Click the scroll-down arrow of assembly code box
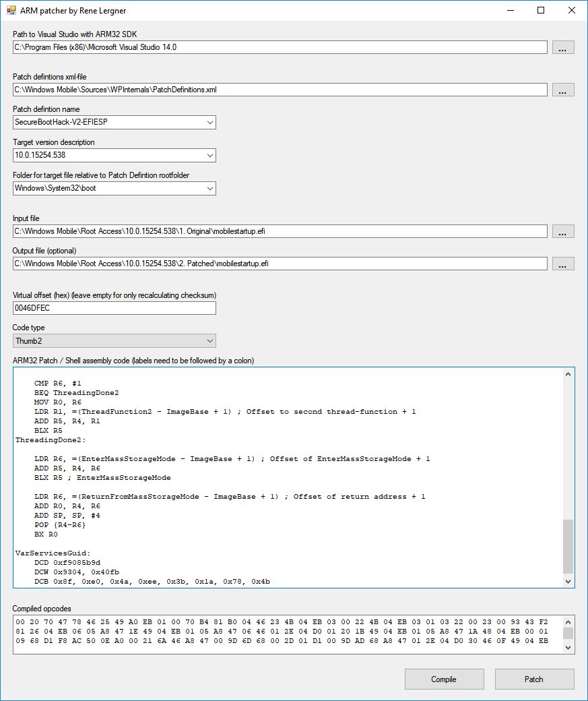Image resolution: width=588 pixels, height=701 pixels. click(568, 581)
